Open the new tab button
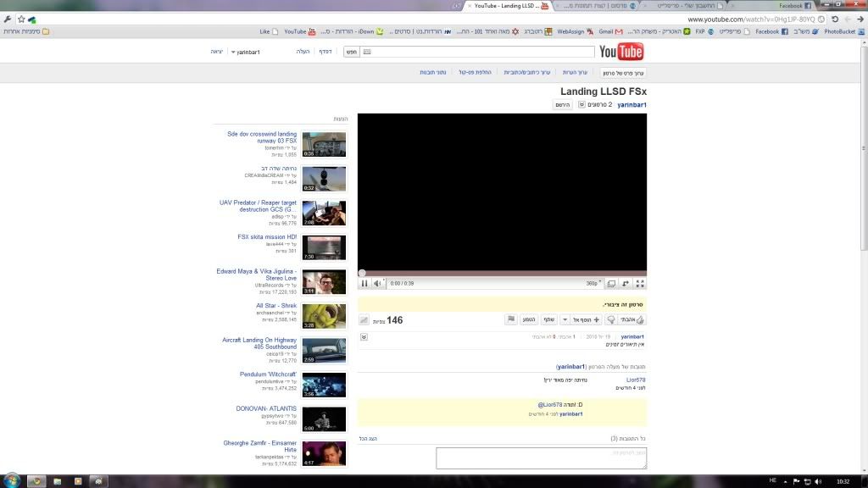The height and width of the screenshot is (488, 868). click(x=455, y=6)
